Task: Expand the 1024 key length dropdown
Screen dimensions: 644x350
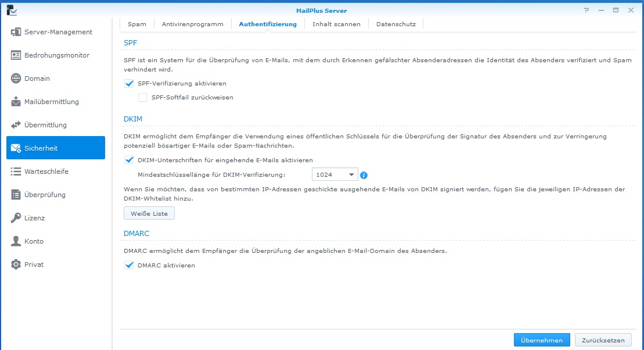Action: click(334, 175)
